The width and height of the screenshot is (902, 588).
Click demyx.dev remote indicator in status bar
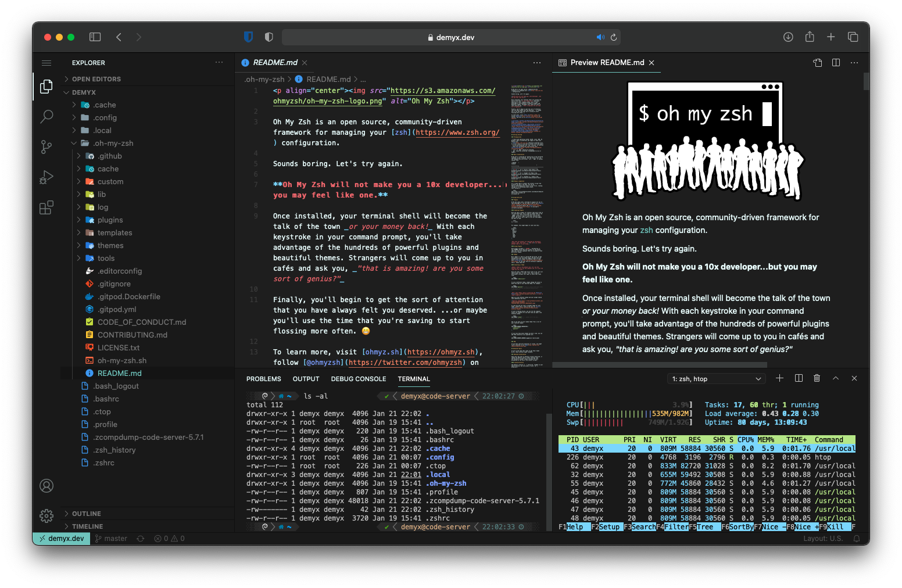pyautogui.click(x=61, y=539)
